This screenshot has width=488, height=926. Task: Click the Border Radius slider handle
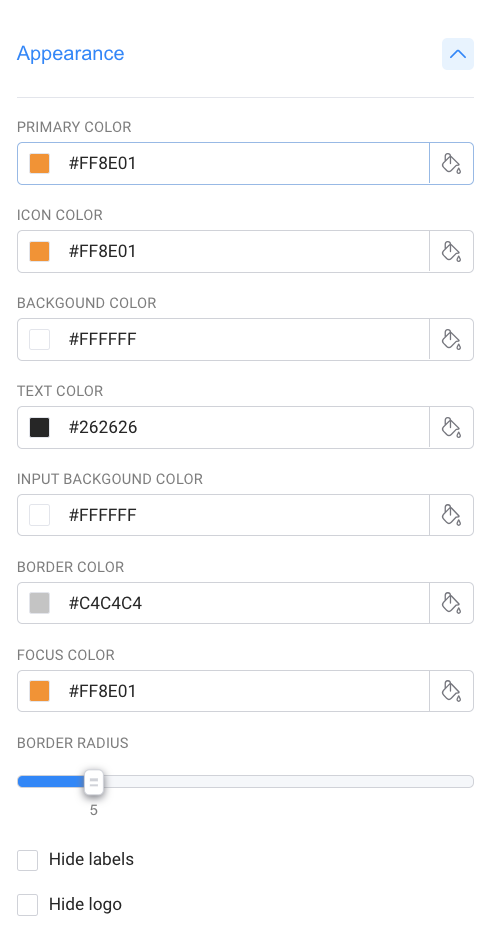pyautogui.click(x=93, y=782)
